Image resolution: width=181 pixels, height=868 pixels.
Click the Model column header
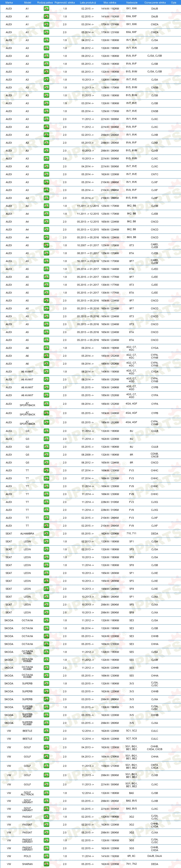(x=28, y=2)
